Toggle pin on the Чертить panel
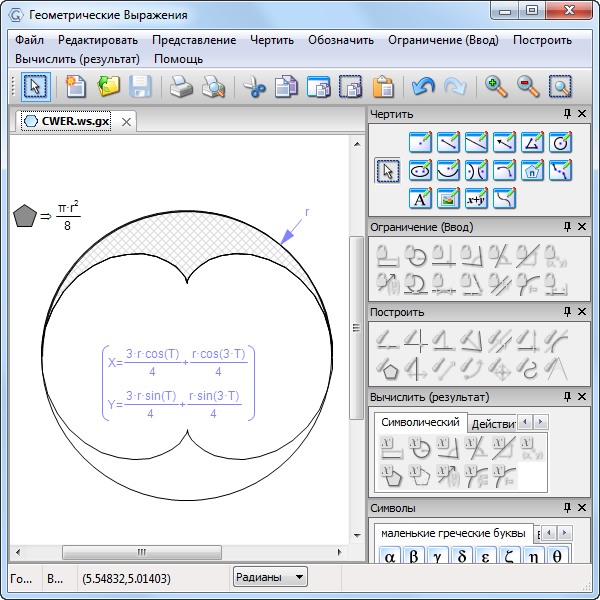Screen dimensions: 600x600 (568, 114)
